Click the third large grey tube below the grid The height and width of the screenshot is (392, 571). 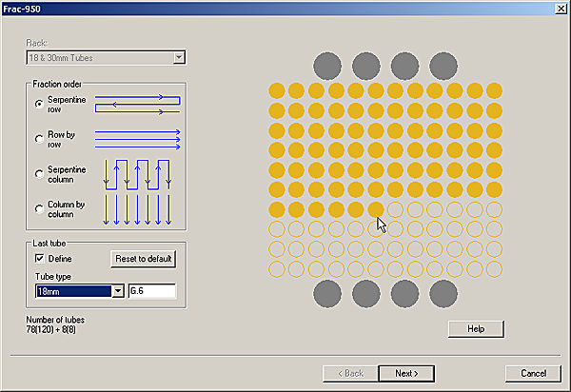click(x=404, y=294)
